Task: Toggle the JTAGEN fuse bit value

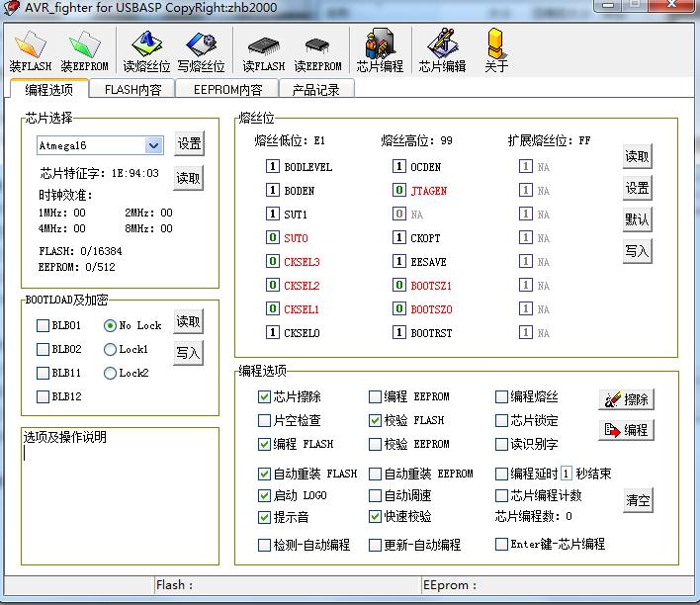Action: pos(398,190)
